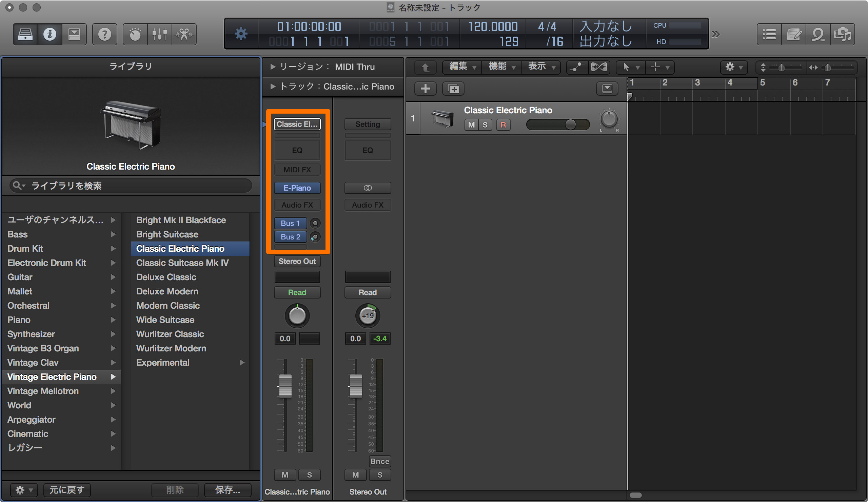
Task: Select the Synthesizer library category
Action: 61,334
